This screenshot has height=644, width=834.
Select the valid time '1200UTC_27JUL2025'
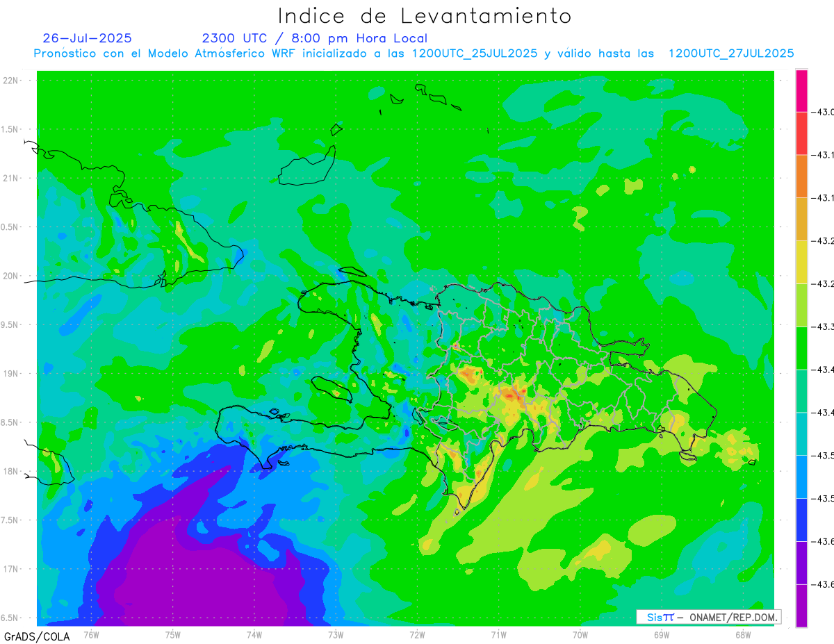tap(731, 53)
